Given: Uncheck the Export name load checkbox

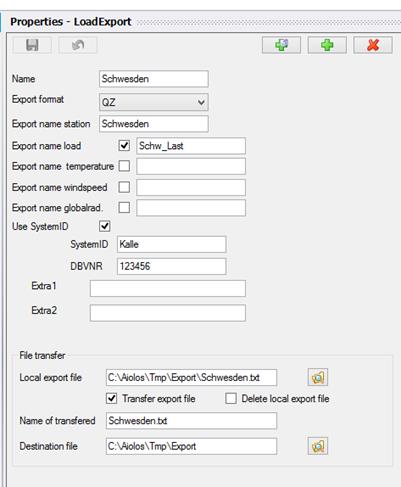Looking at the screenshot, I should click(124, 146).
